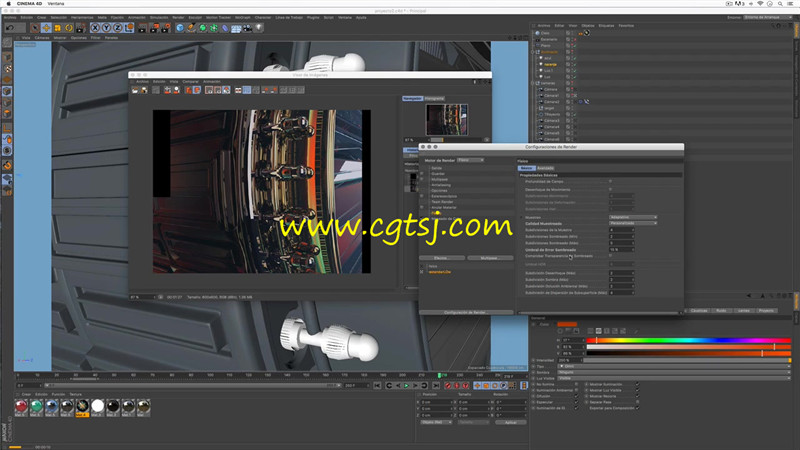The width and height of the screenshot is (800, 450).
Task: Toggle the Z axis lock icon
Action: click(x=117, y=28)
